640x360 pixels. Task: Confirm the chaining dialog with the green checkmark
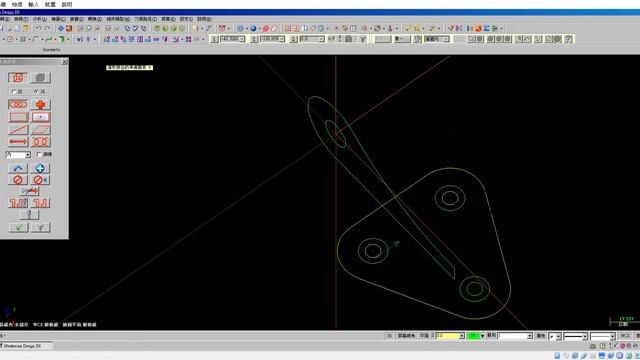coord(18,227)
